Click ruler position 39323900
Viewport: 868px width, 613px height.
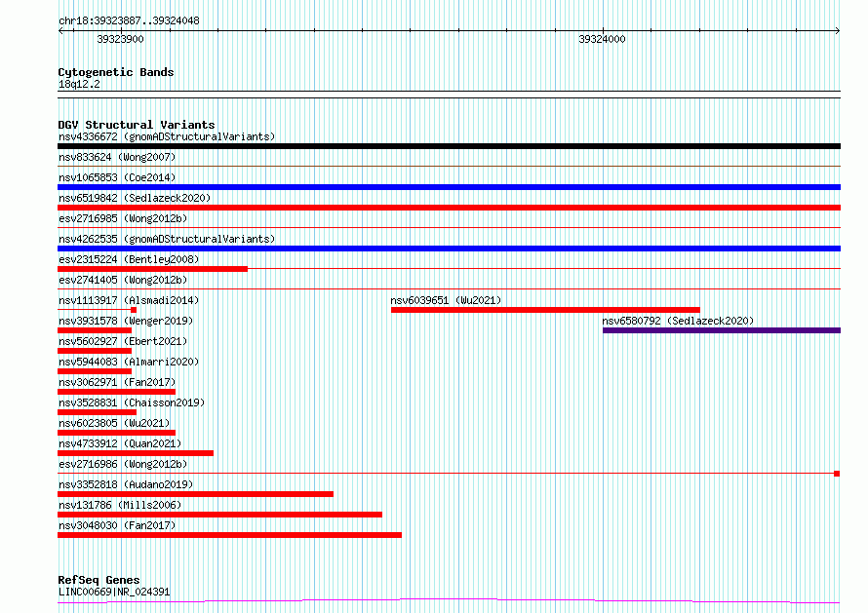[x=120, y=39]
